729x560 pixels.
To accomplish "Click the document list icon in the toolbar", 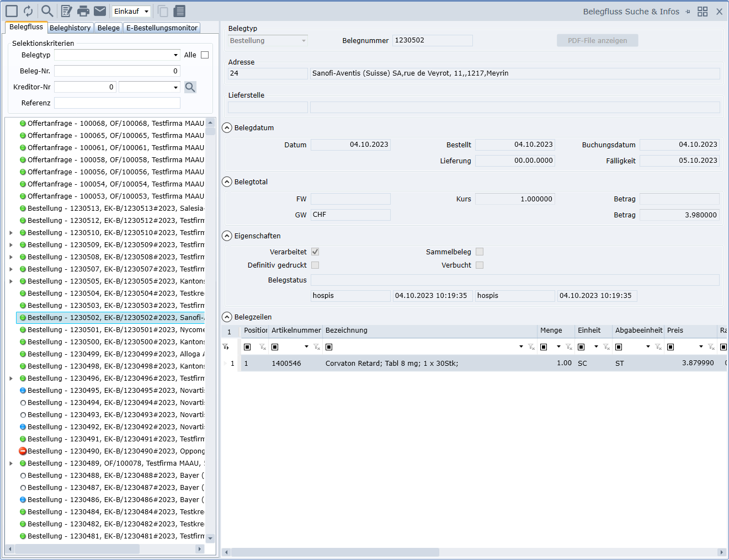I will point(179,11).
